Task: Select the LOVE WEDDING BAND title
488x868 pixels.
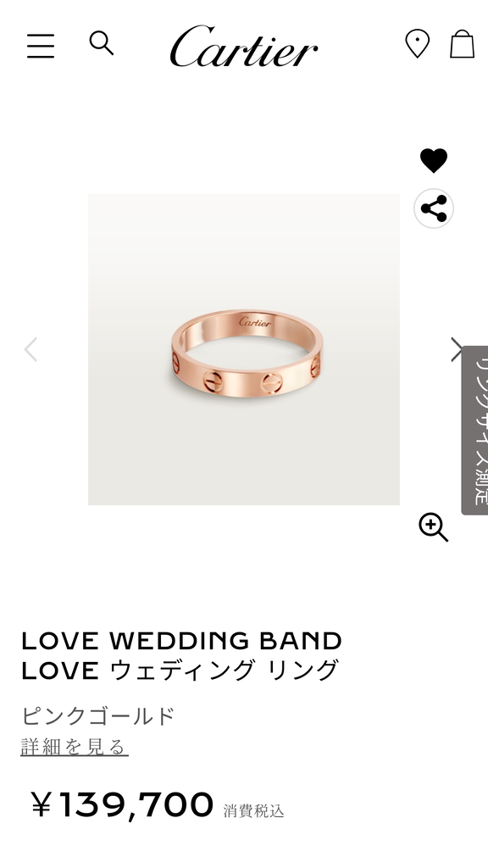Action: point(181,641)
